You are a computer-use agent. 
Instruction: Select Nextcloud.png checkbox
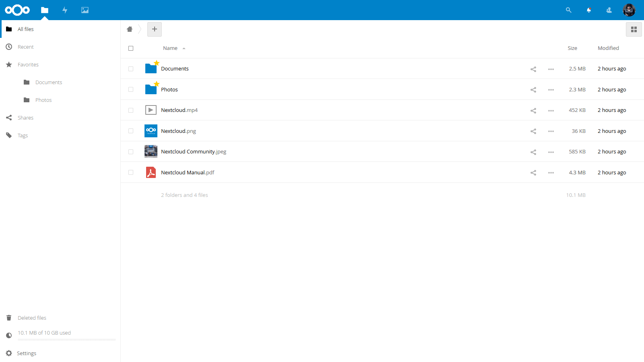(131, 131)
